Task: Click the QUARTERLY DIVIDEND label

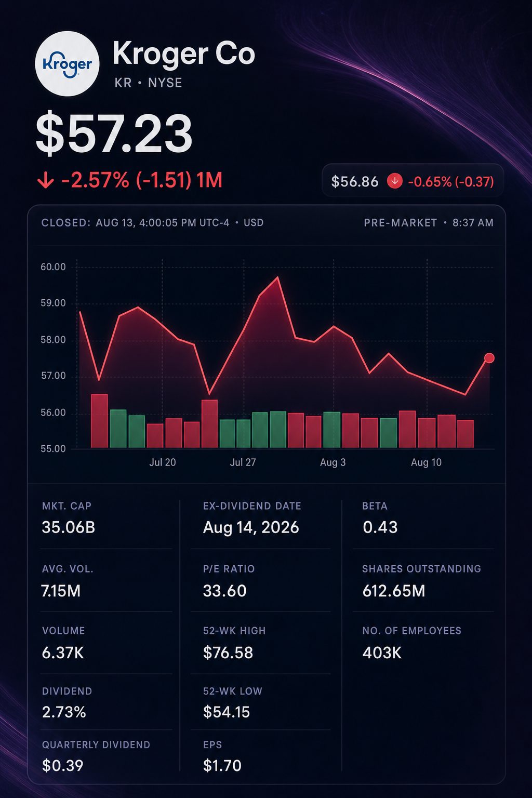Action: point(96,745)
